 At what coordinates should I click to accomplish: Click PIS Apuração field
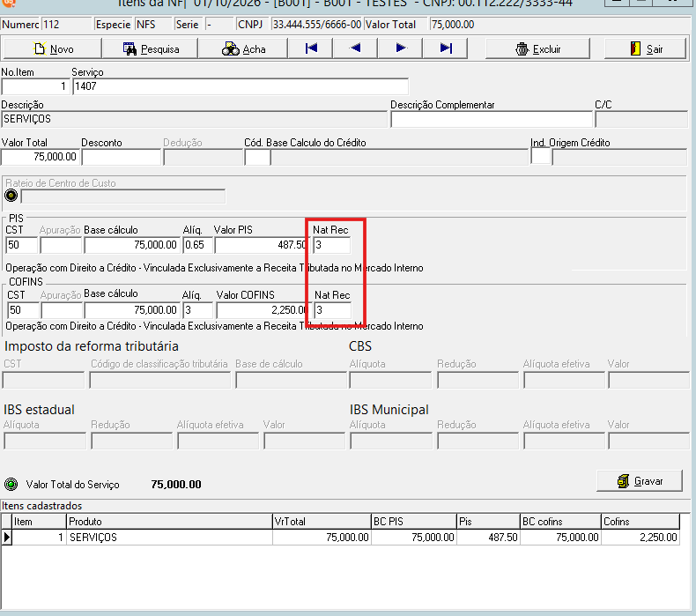click(61, 245)
